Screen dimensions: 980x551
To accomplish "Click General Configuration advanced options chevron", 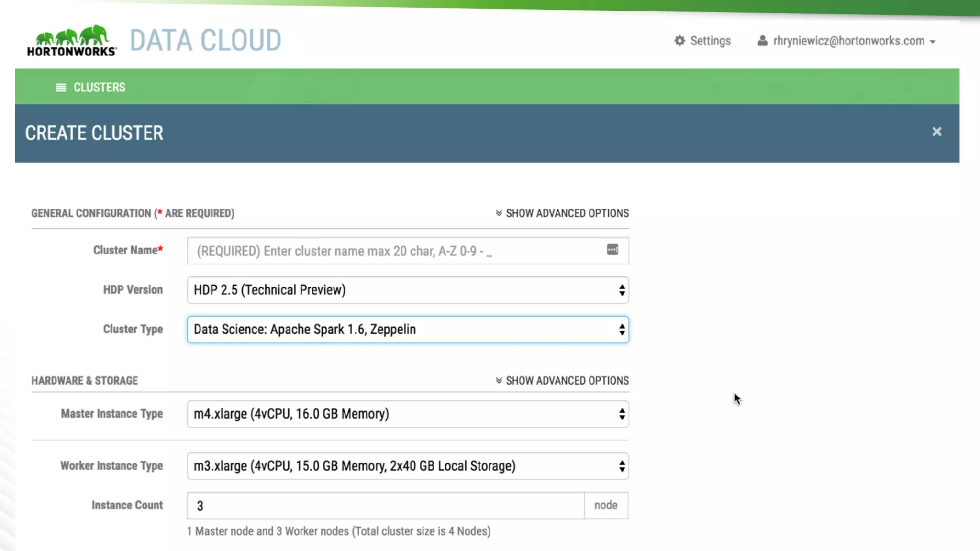I will coord(499,213).
